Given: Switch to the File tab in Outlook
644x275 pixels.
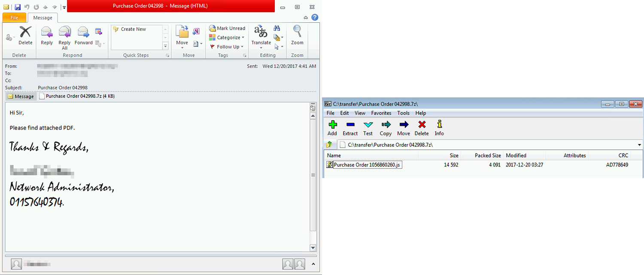Looking at the screenshot, I should [14, 18].
